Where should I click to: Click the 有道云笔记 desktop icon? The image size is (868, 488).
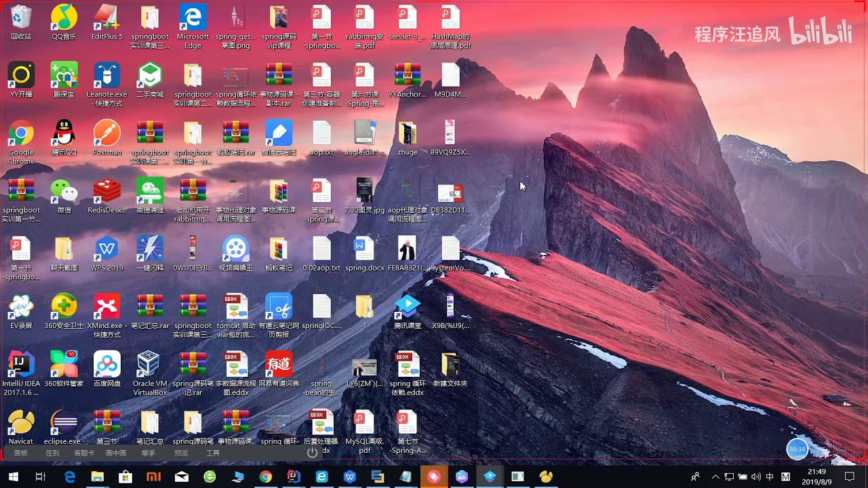(x=279, y=138)
